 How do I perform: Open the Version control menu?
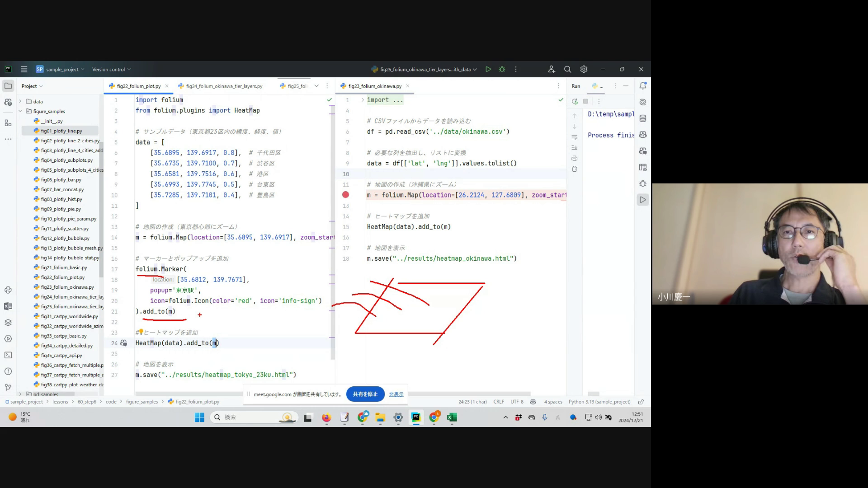(111, 70)
